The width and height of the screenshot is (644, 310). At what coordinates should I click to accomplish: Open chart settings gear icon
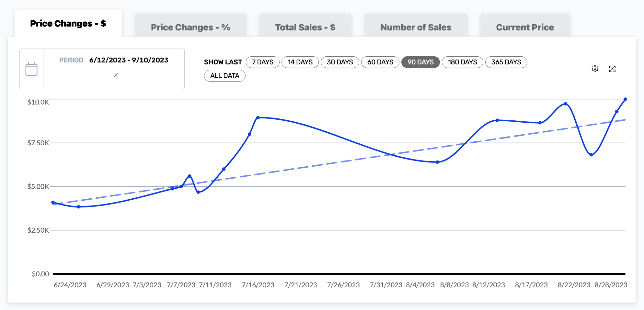595,69
